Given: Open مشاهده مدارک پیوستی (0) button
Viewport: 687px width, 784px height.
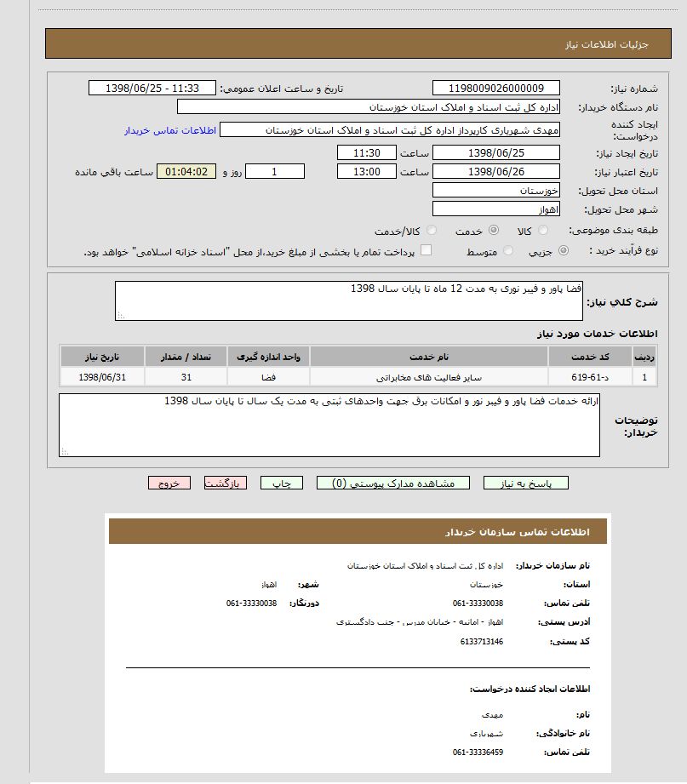Looking at the screenshot, I should 392,483.
